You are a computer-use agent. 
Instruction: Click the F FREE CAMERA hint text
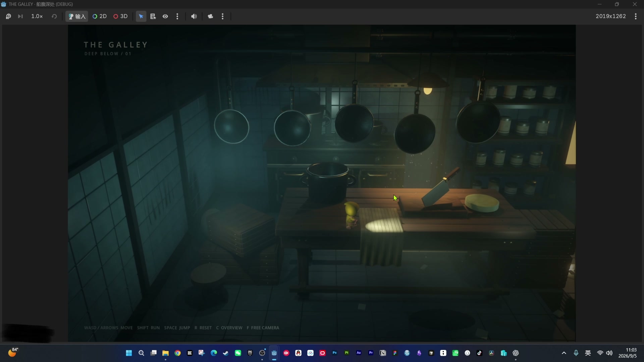click(263, 328)
